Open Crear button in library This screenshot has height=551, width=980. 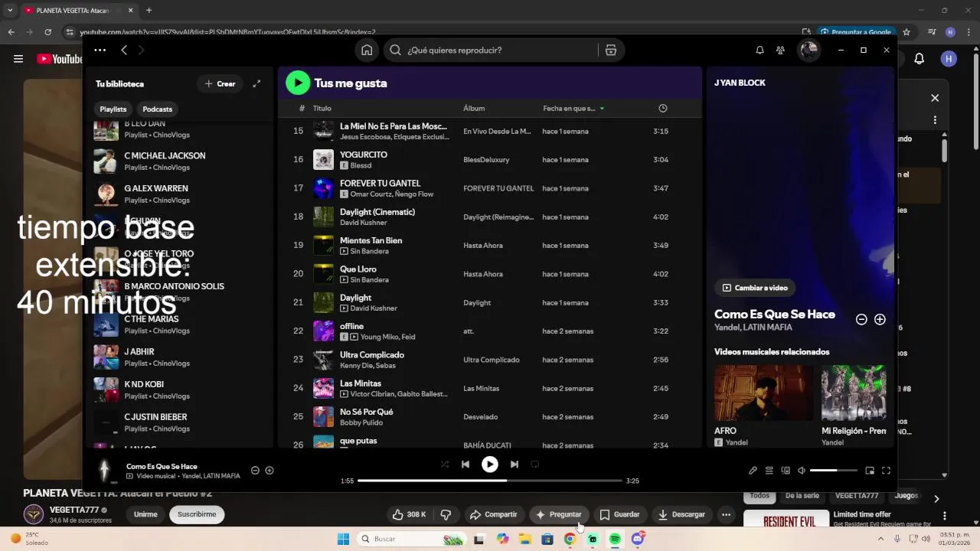(220, 83)
